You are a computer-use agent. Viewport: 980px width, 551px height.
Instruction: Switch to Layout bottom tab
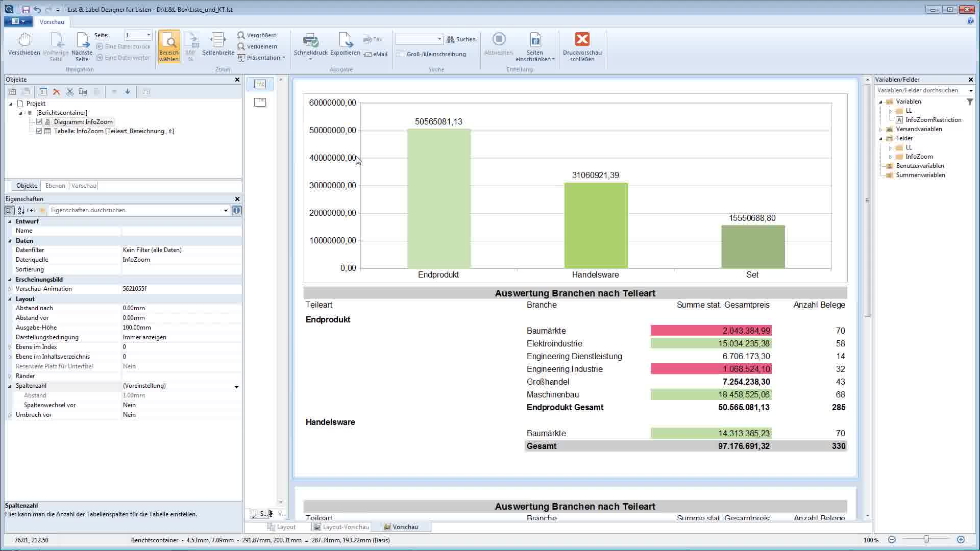pos(281,527)
